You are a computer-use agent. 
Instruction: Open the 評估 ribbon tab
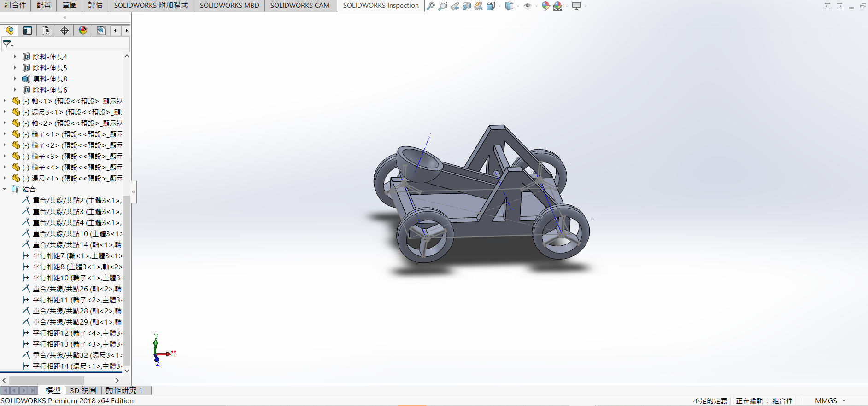[95, 6]
